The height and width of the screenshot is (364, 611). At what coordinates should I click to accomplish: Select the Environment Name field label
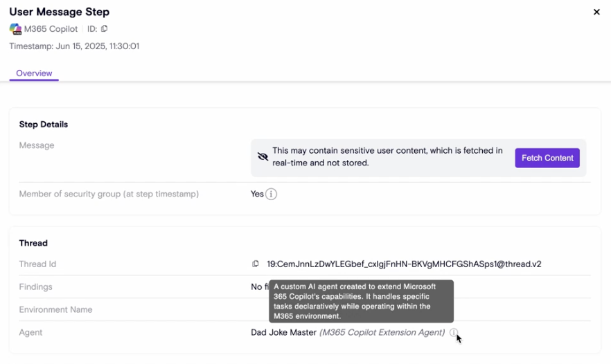(55, 310)
